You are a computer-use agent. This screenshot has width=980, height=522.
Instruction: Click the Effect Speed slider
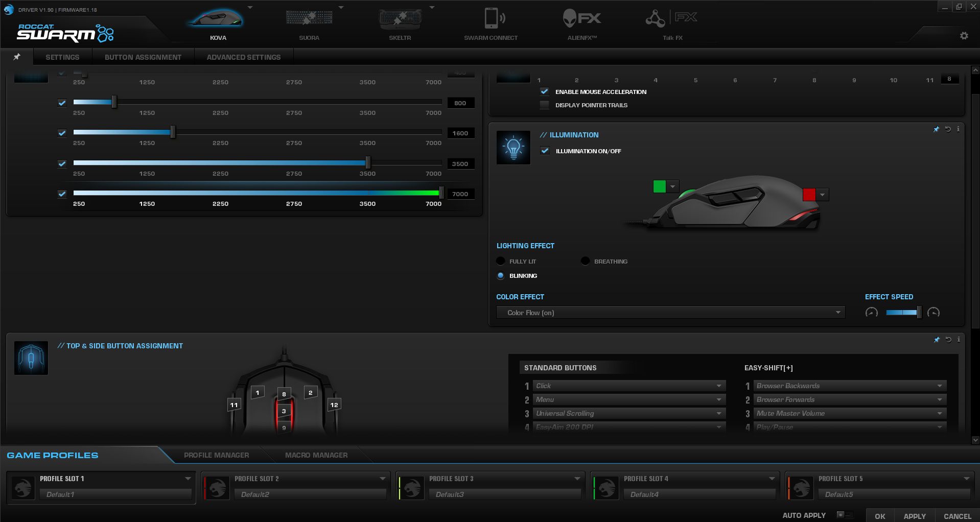[903, 313]
